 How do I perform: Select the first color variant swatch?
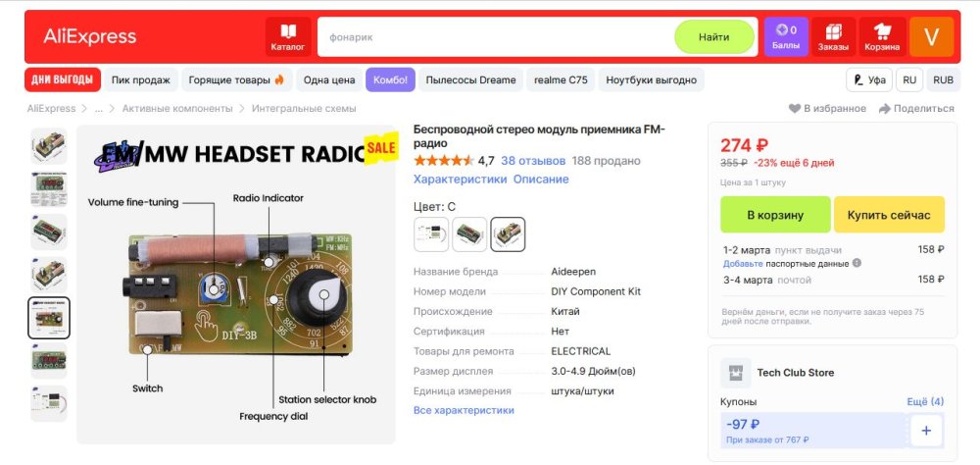click(x=431, y=234)
